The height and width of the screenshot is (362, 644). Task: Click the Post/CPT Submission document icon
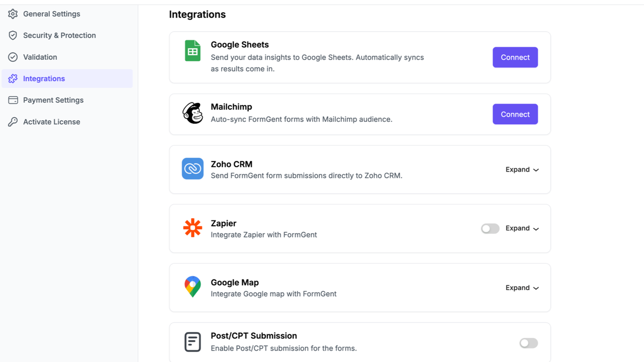tap(193, 342)
